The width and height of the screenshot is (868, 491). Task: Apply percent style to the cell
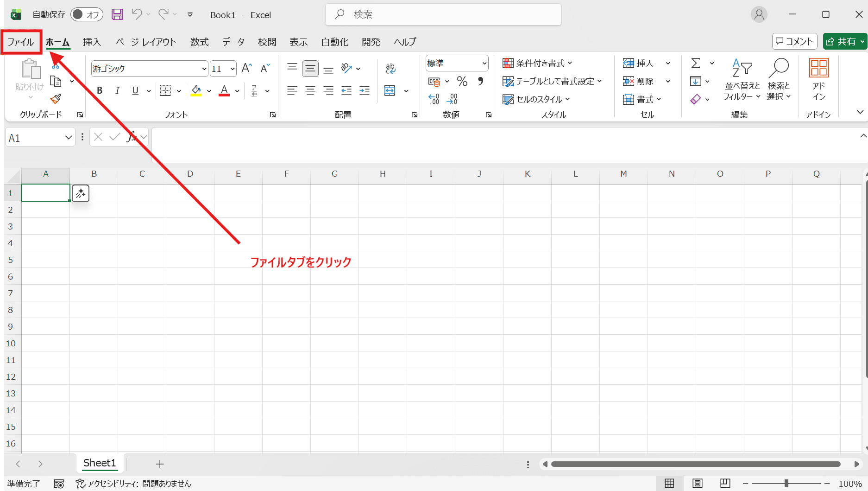coord(462,82)
